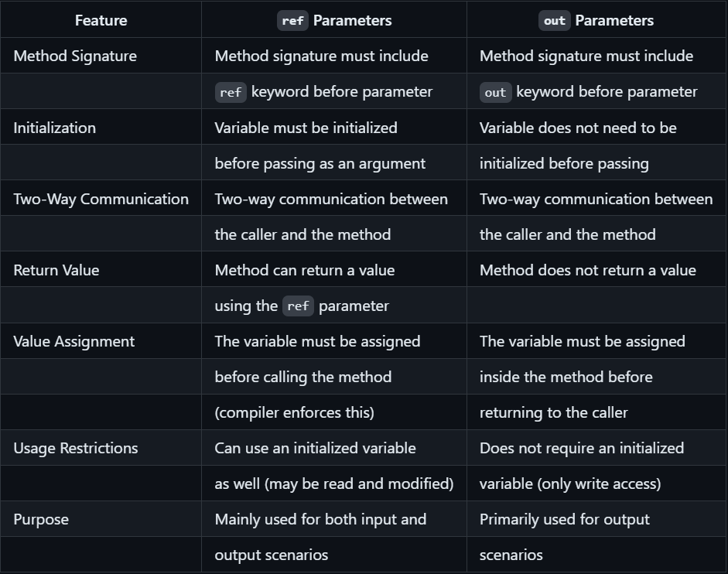Select the "variable (only write access)" cell

coord(570,483)
